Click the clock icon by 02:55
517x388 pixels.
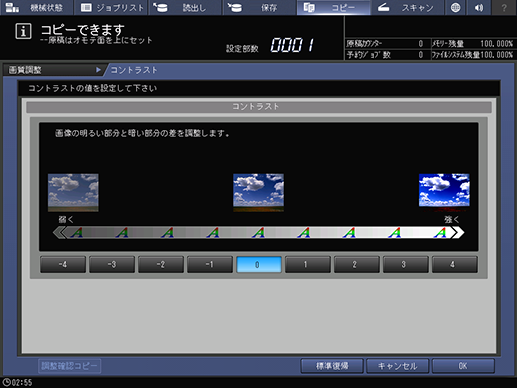(6, 382)
